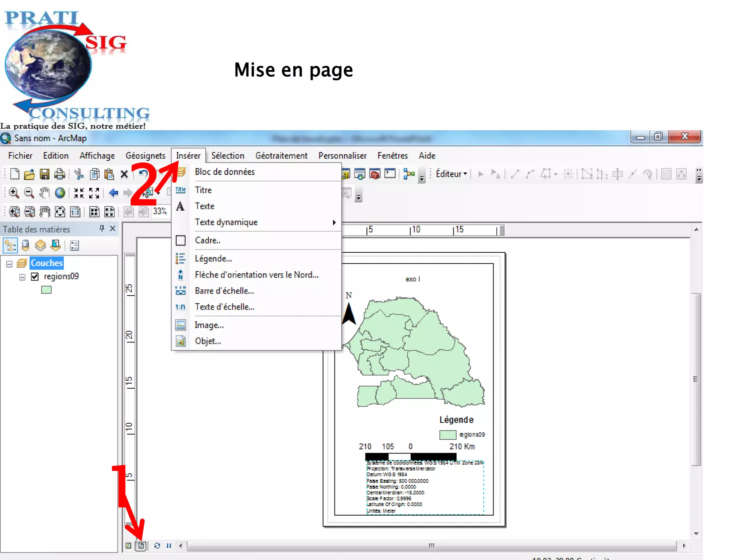Collapse the Couches tree node

(x=9, y=264)
